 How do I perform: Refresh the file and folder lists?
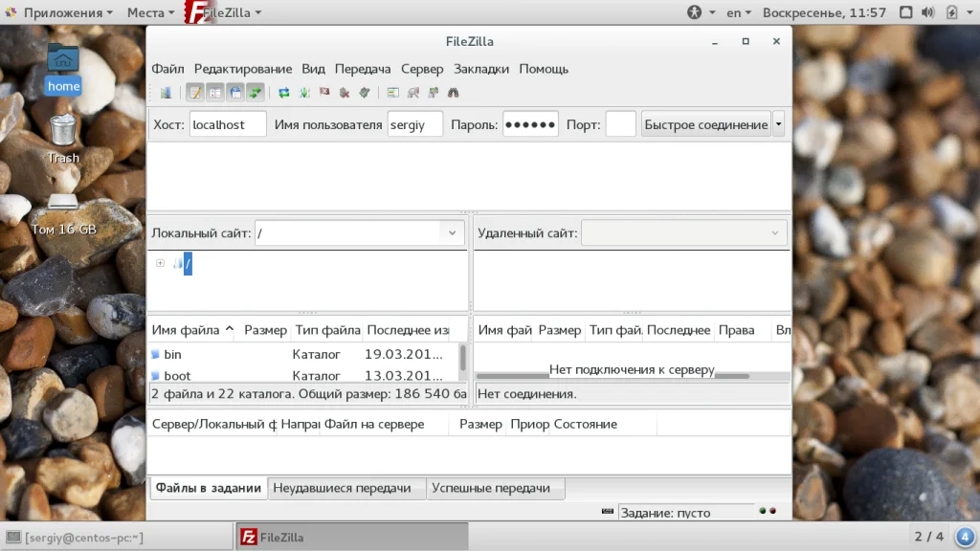283,93
